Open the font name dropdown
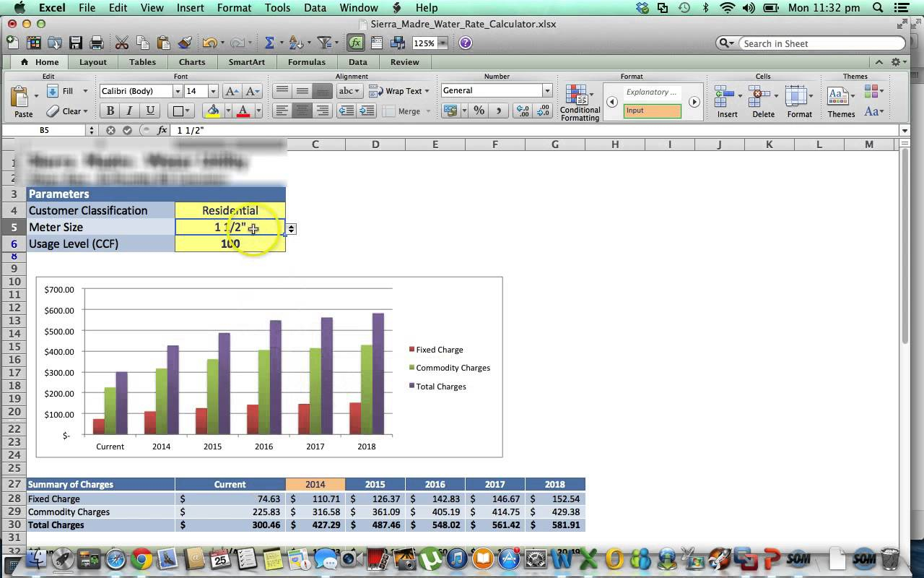Image resolution: width=924 pixels, height=578 pixels. click(177, 91)
